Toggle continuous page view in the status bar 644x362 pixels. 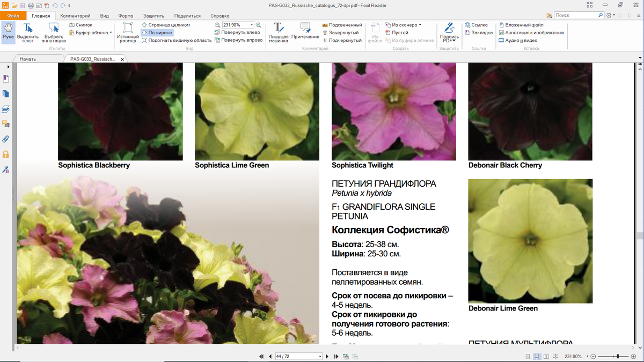click(x=537, y=357)
